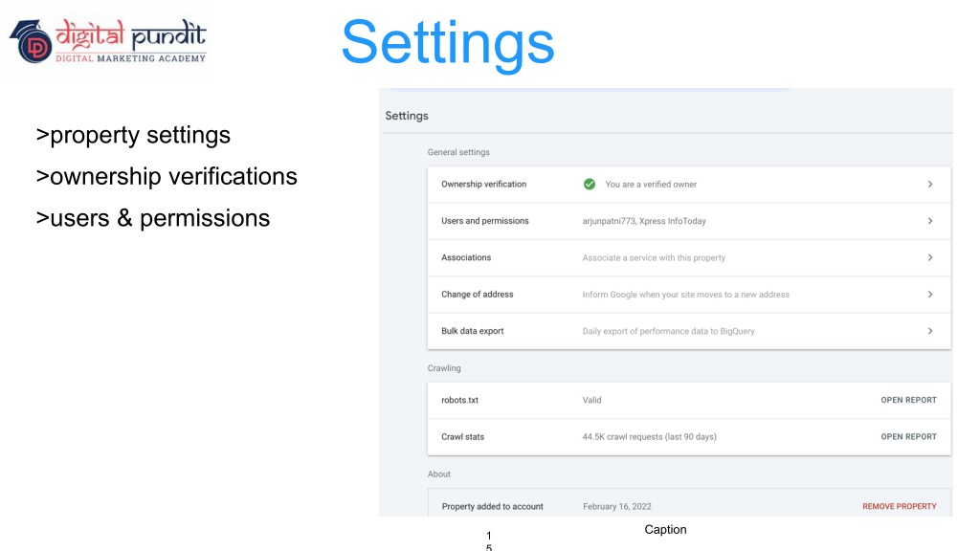This screenshot has width=980, height=551.
Task: Click the large Settings slide title
Action: [447, 43]
